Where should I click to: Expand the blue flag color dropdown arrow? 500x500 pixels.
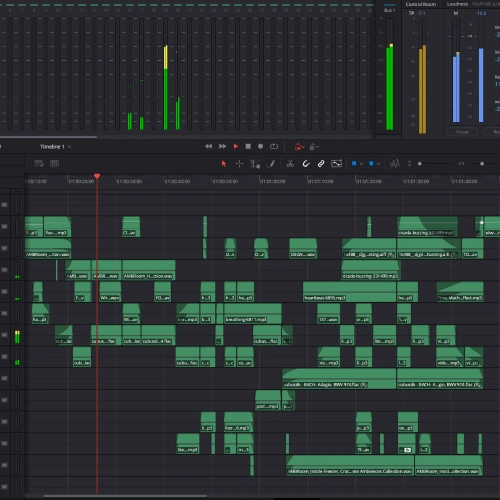[x=361, y=164]
